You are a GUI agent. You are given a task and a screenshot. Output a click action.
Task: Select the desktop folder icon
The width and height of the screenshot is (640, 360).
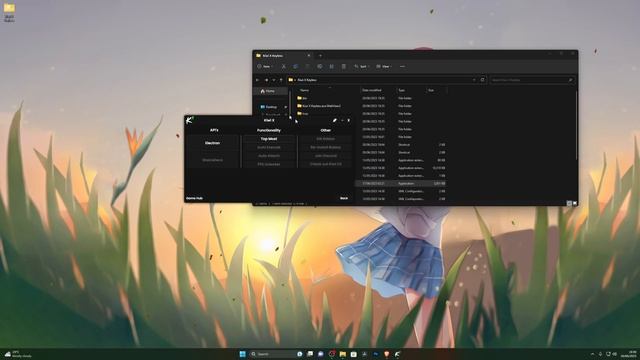point(9,11)
